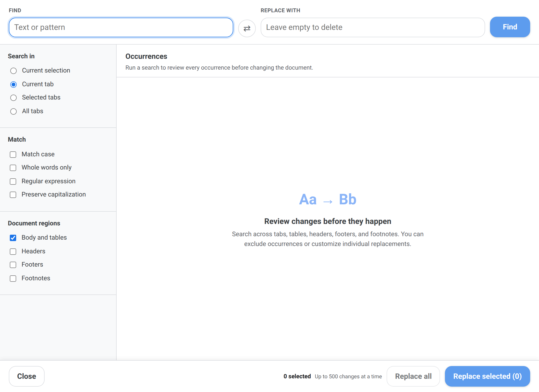Screen dimensions: 539x392
Task: Click the Occurrences heading
Action: (146, 56)
